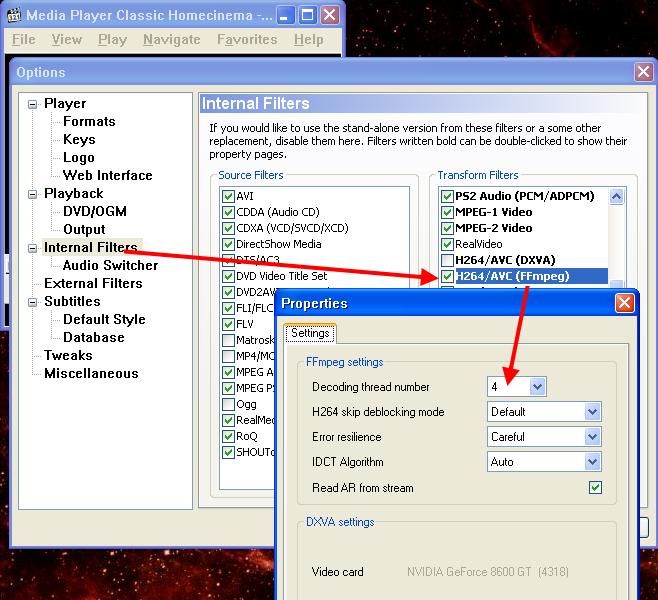The height and width of the screenshot is (600, 658).
Task: Select Player in the options tree
Action: click(x=65, y=103)
